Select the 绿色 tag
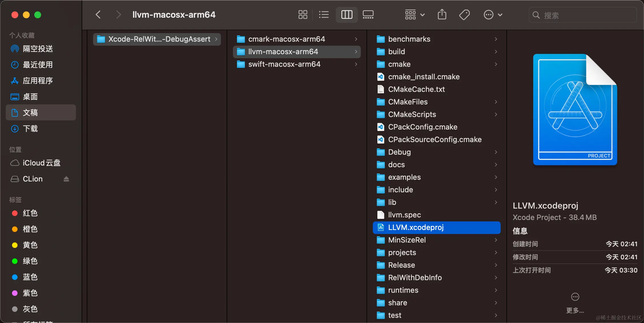Screen dimensions: 644x323 [41, 261]
